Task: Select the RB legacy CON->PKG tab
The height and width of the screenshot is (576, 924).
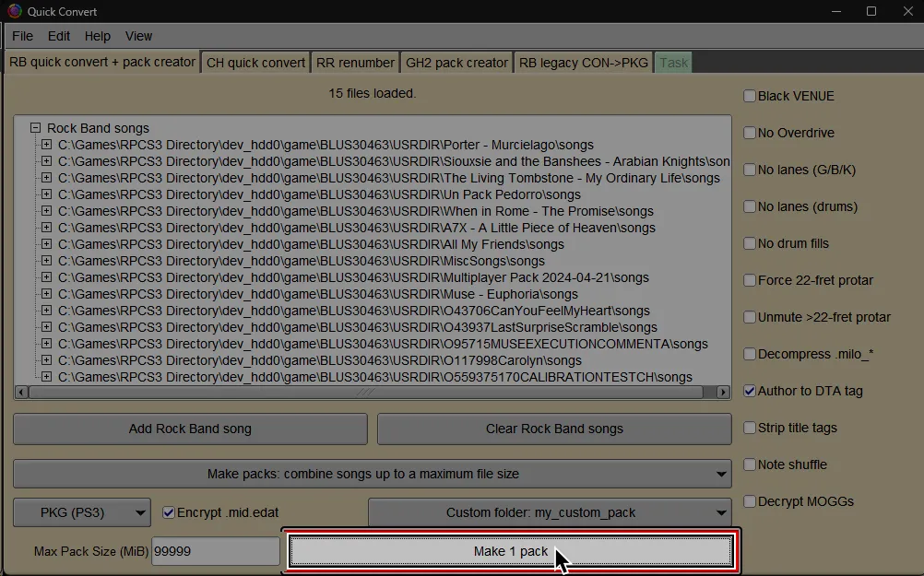Action: (x=583, y=62)
